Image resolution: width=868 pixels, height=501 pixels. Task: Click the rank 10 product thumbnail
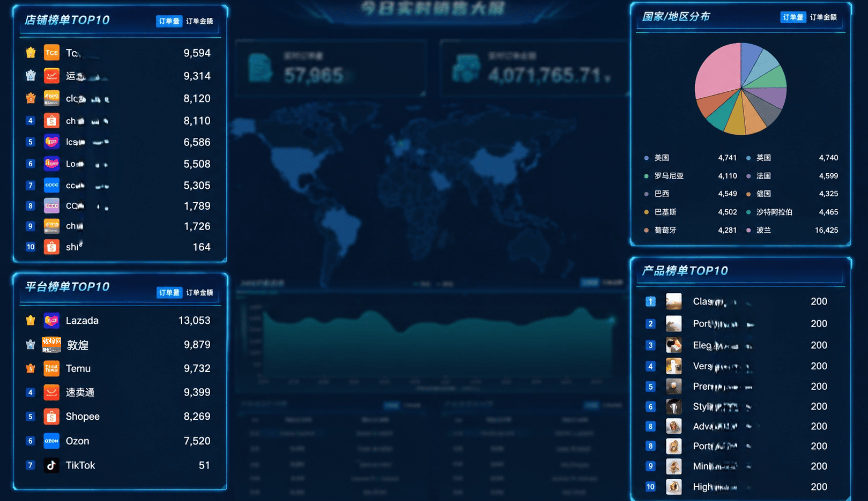pos(674,487)
